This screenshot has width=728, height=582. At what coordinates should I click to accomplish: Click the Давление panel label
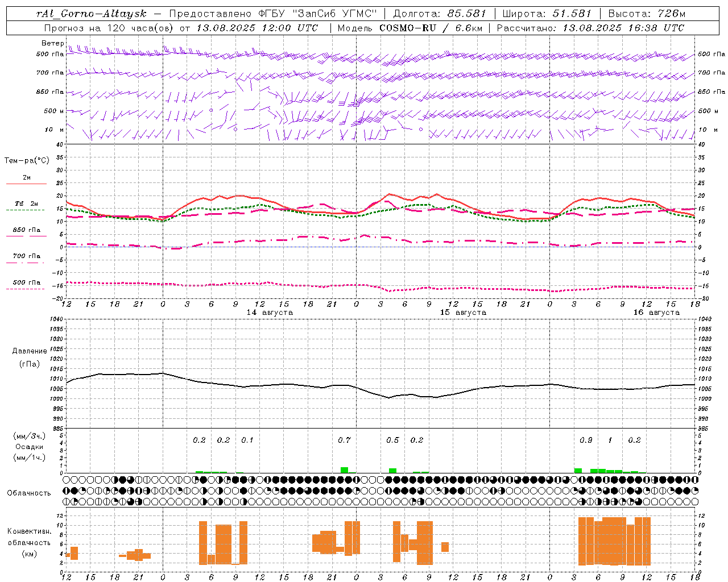[30, 351]
